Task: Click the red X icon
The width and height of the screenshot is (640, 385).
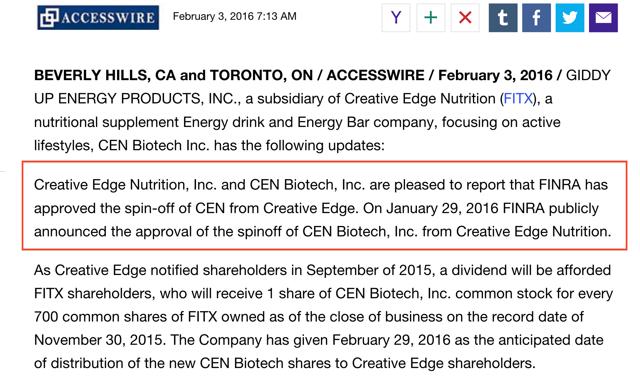Action: pos(465,18)
